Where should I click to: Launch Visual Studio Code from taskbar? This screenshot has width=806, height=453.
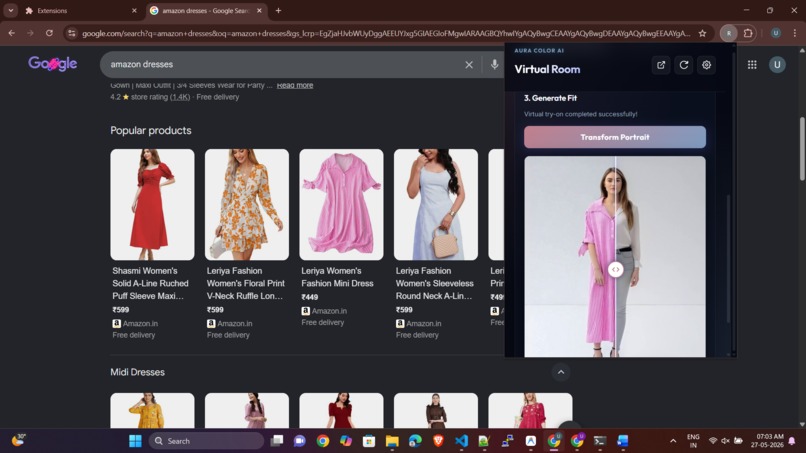pyautogui.click(x=462, y=441)
